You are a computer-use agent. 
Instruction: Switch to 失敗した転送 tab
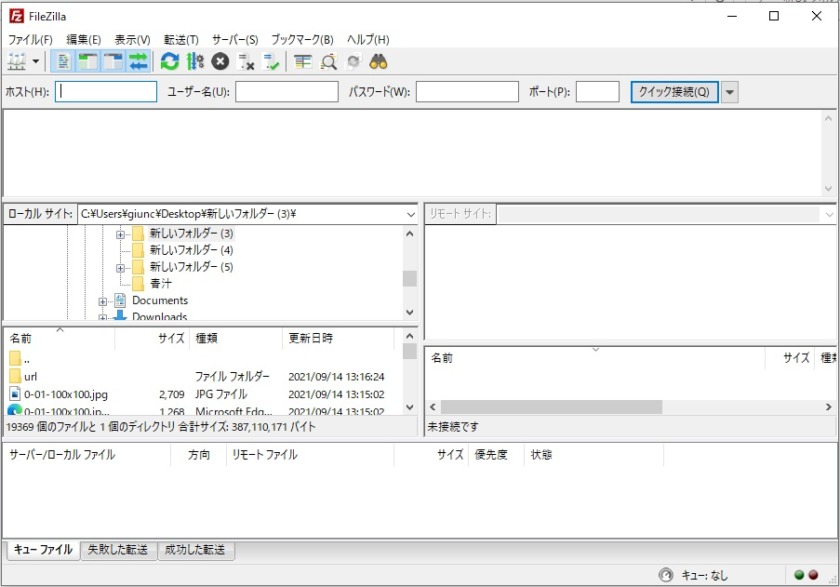pos(118,550)
